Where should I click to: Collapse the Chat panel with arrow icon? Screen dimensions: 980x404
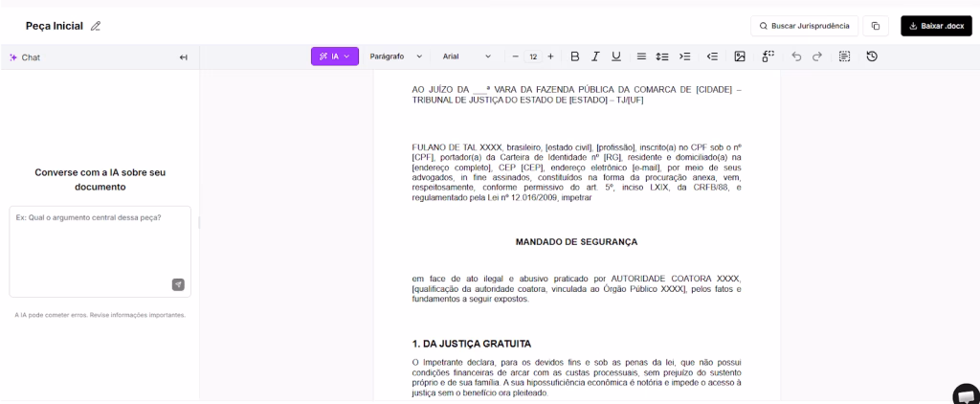pos(183,57)
